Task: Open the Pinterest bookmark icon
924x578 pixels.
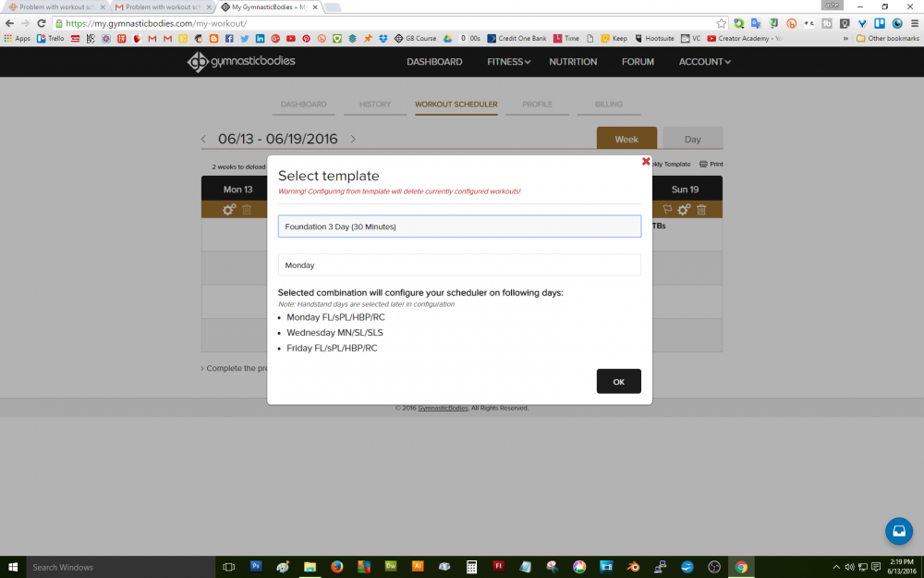Action: [307, 38]
